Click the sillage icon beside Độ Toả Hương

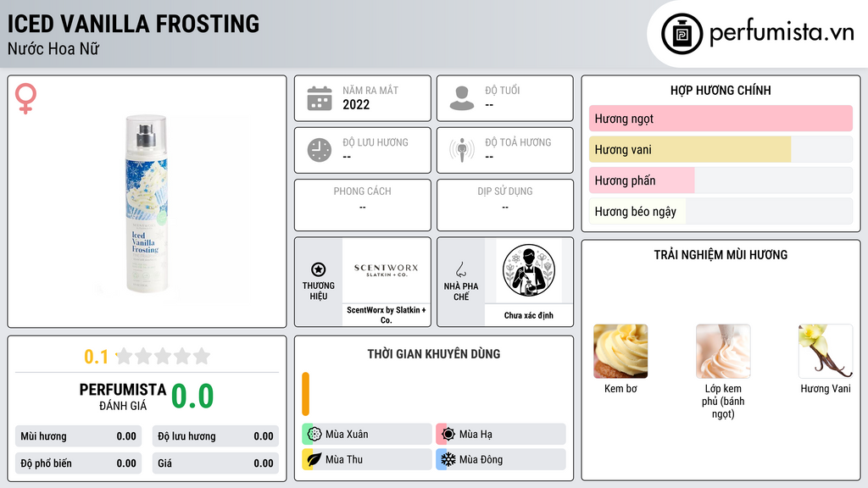(x=462, y=150)
